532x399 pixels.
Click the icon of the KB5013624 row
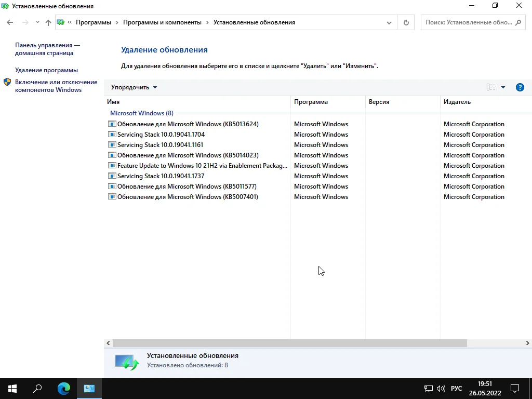pyautogui.click(x=112, y=124)
